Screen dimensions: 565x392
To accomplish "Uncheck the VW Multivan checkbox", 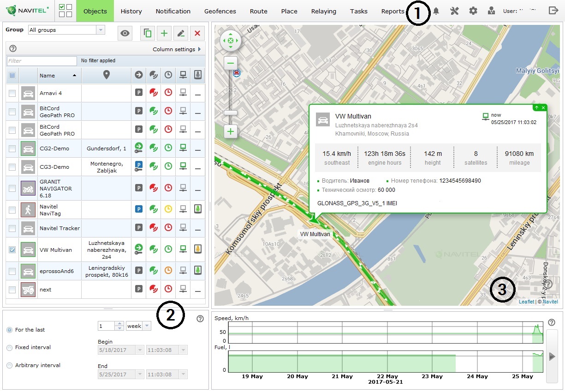I will tap(12, 249).
